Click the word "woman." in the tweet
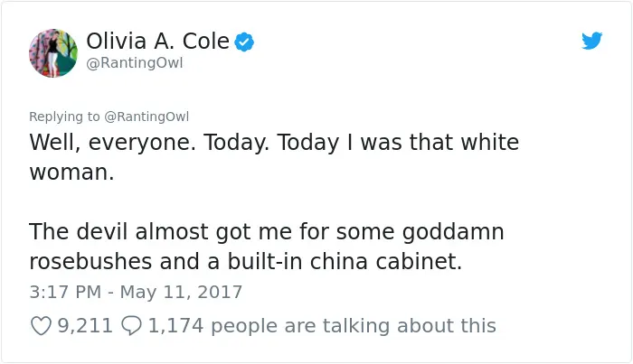 click(x=71, y=173)
